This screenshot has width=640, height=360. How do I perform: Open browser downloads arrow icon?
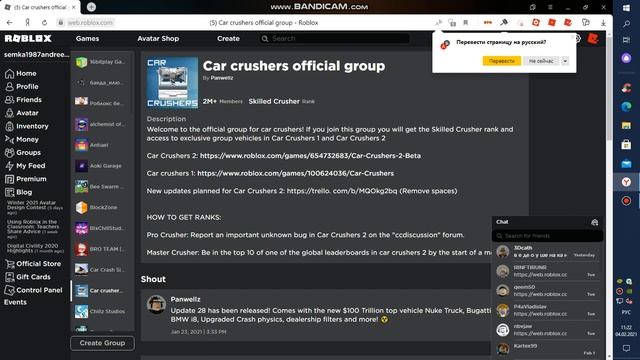[603, 23]
